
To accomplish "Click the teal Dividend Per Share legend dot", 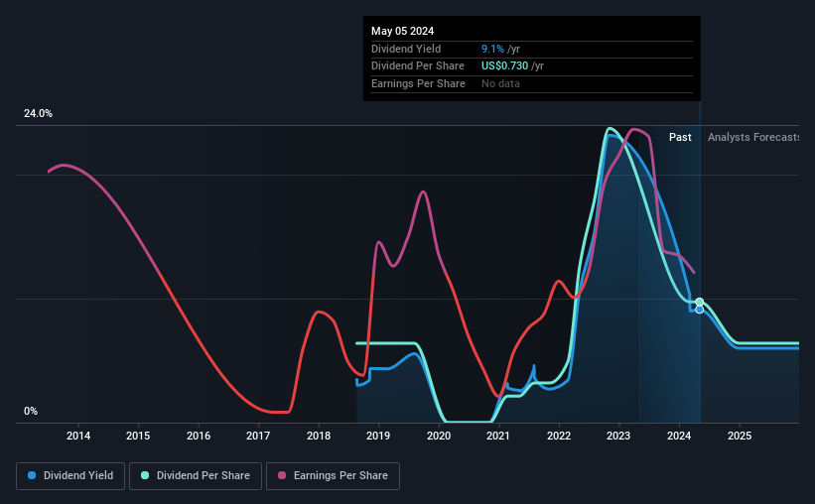I will tap(145, 475).
